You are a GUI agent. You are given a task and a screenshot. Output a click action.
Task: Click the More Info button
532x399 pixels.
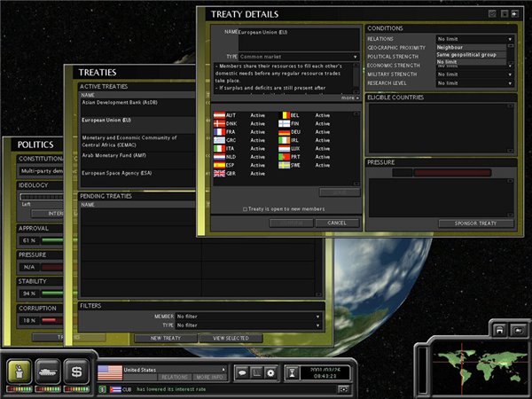point(209,377)
